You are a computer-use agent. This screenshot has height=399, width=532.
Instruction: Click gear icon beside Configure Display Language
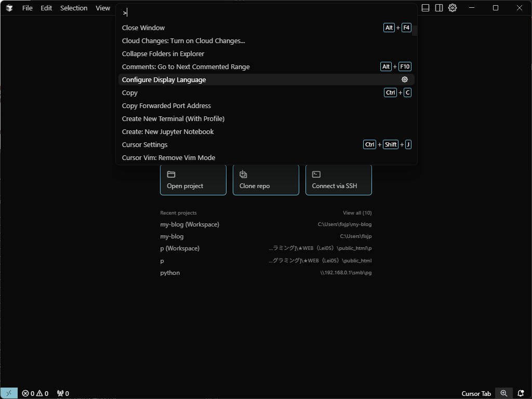pos(405,79)
